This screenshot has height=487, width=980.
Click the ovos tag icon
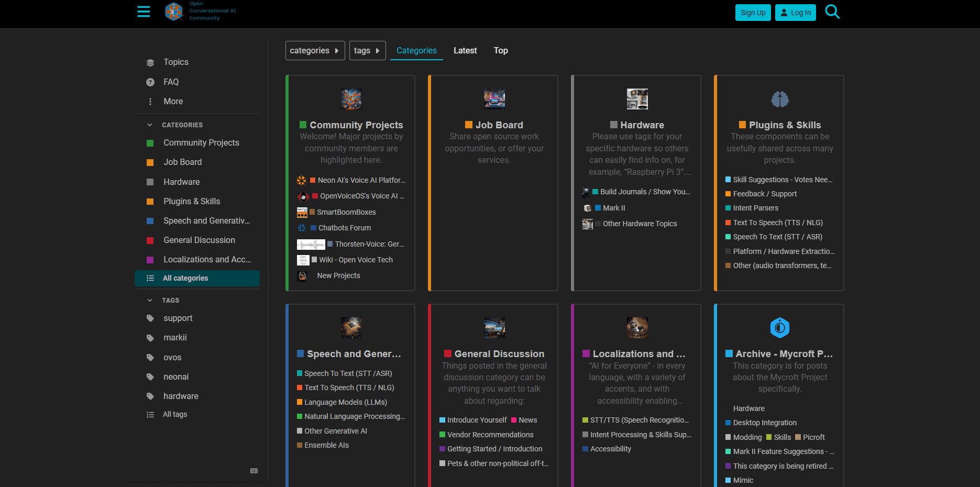(x=150, y=358)
